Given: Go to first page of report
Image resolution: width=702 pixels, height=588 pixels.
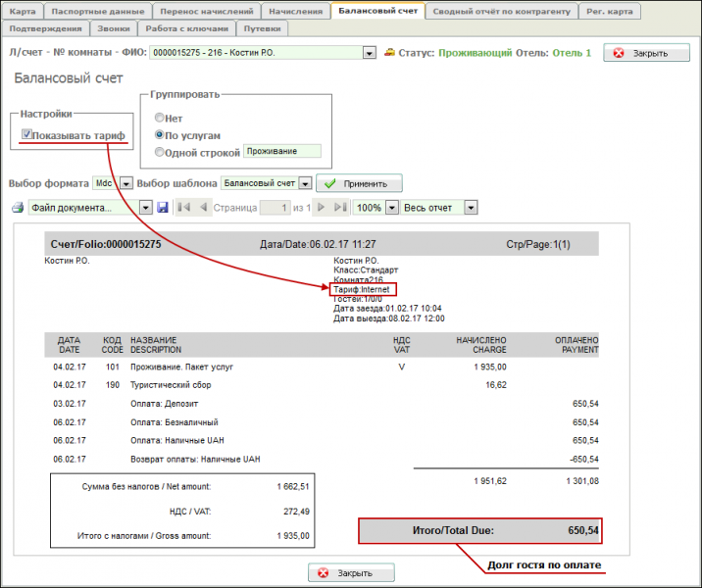Looking at the screenshot, I should pos(184,208).
